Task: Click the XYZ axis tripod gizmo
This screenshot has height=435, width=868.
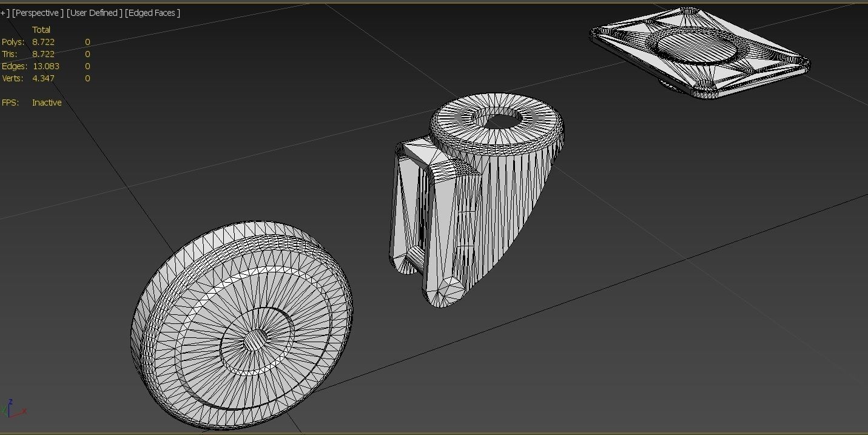Action: click(x=13, y=408)
